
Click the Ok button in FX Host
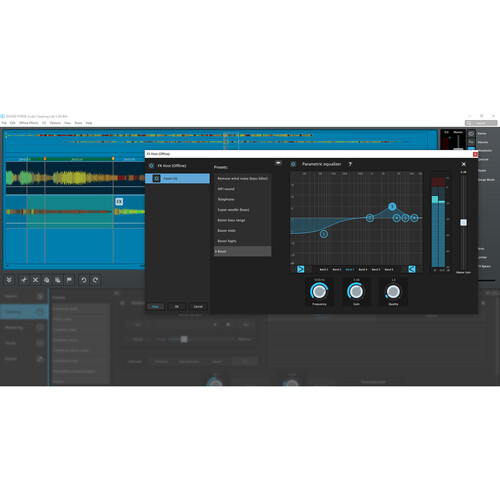click(x=177, y=306)
